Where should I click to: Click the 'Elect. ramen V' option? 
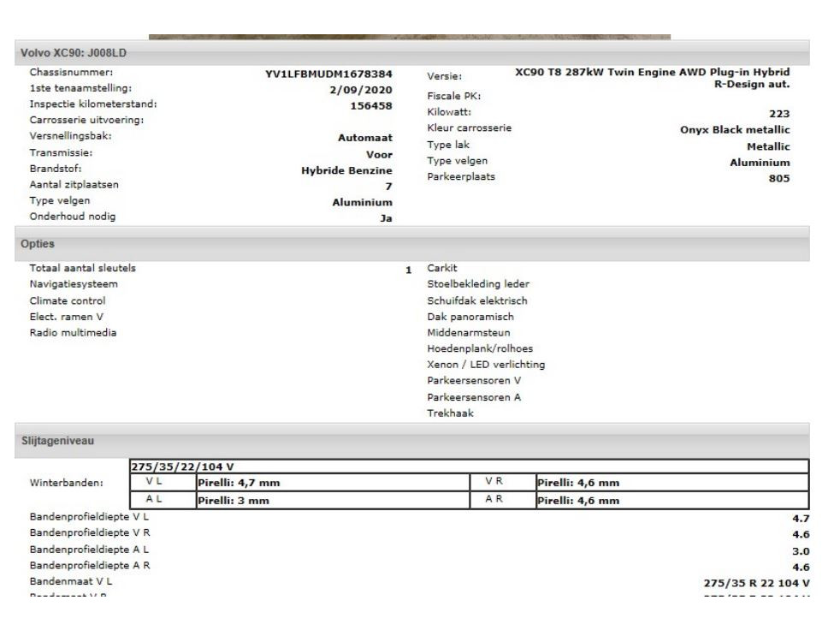point(67,317)
